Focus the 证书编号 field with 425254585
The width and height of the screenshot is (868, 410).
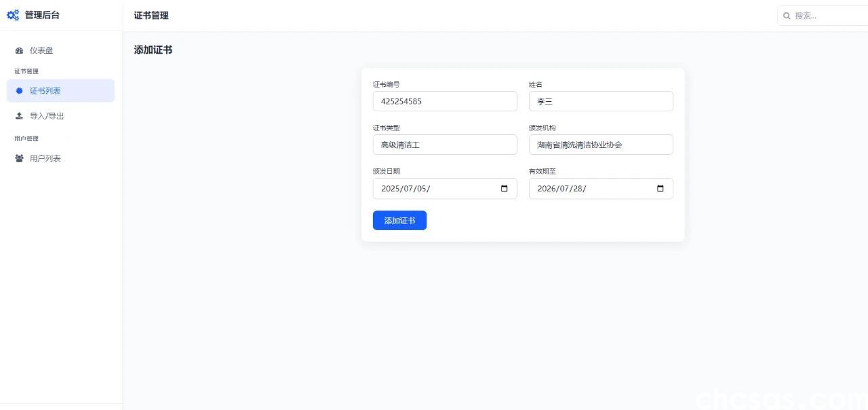445,101
